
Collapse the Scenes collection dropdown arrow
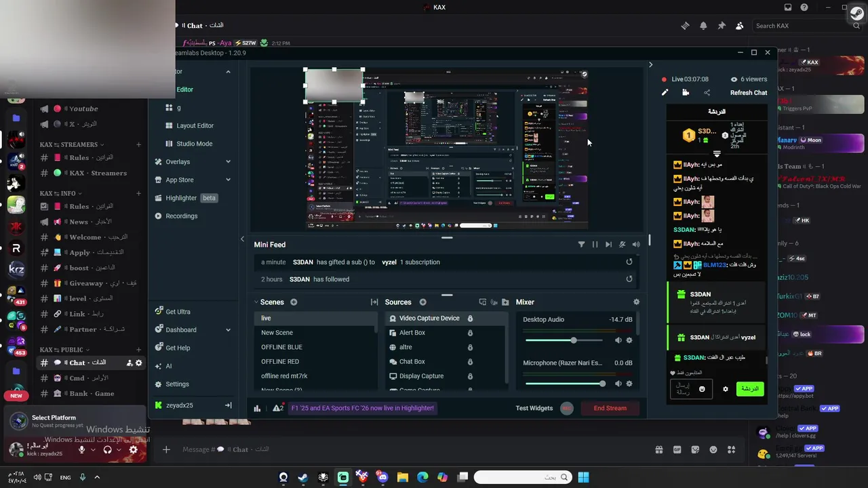[x=256, y=302]
